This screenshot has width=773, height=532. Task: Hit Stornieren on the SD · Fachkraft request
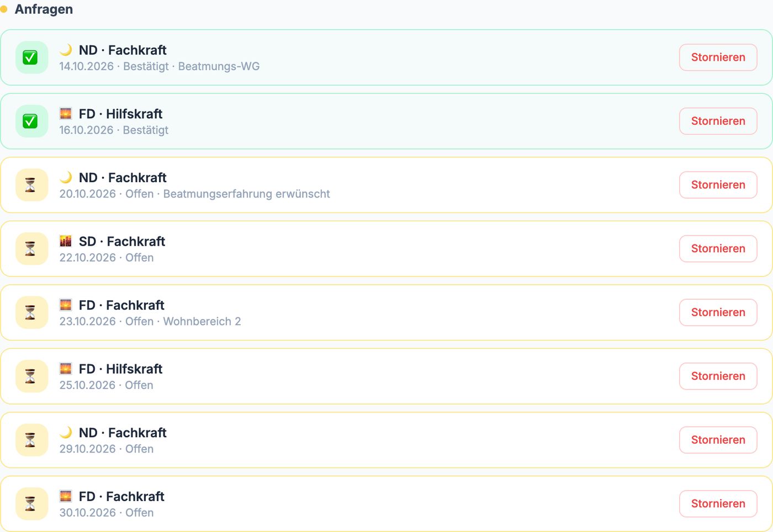[718, 249]
